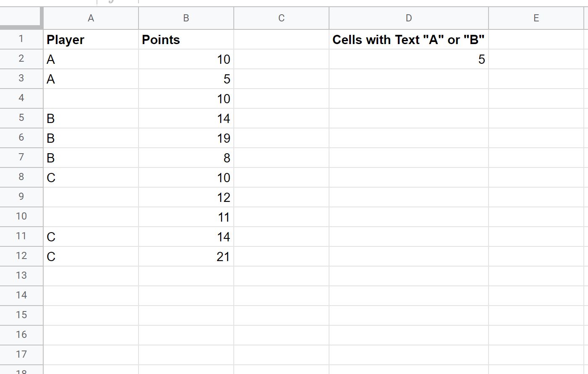Select cell B6 with value 19
Screen dimensions: 588x374
pyautogui.click(x=186, y=138)
